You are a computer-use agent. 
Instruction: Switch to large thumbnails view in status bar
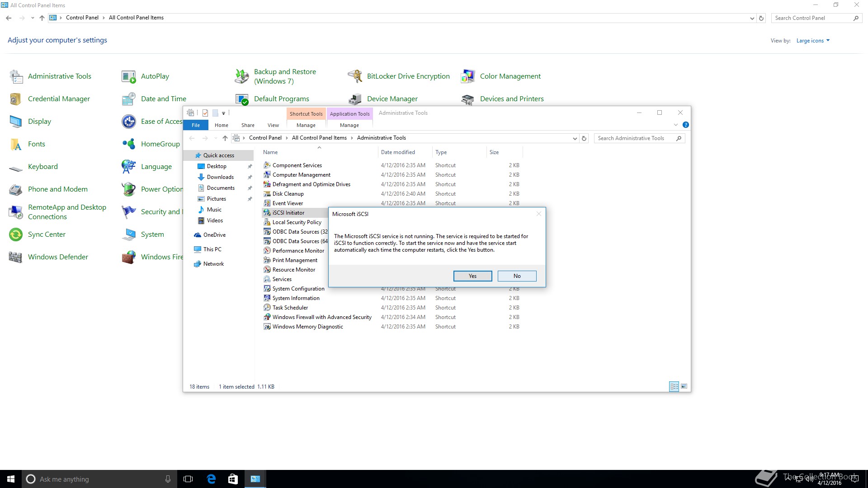click(684, 386)
